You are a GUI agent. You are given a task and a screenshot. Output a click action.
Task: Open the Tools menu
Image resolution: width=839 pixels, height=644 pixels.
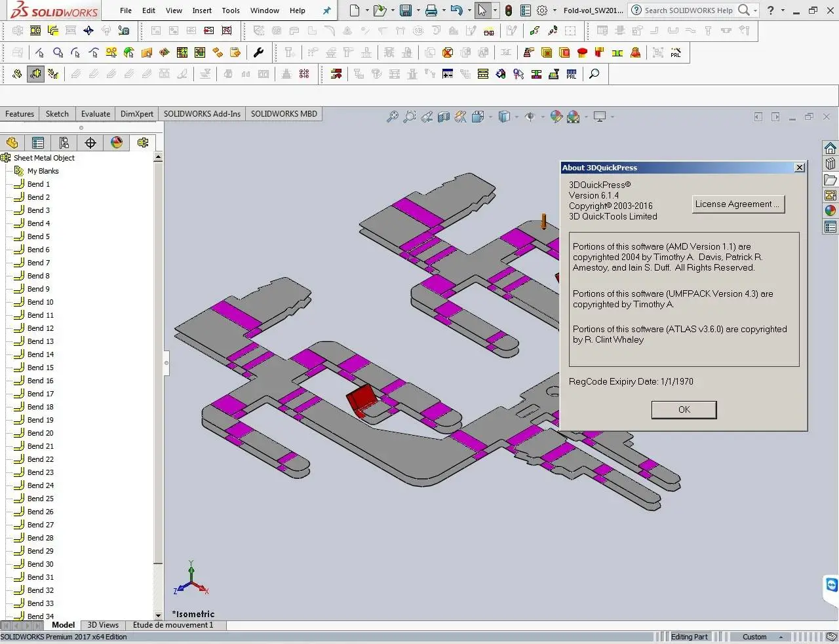click(231, 10)
